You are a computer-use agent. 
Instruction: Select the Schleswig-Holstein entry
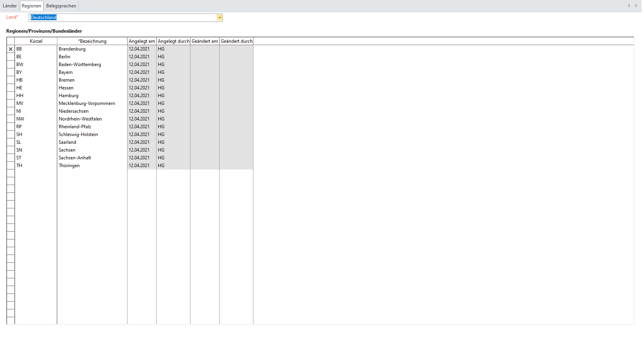coord(92,134)
